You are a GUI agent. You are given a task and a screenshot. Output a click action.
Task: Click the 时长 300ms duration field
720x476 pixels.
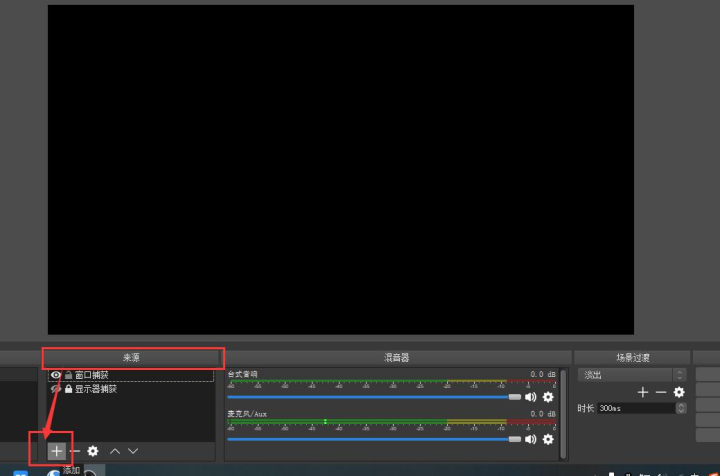636,408
